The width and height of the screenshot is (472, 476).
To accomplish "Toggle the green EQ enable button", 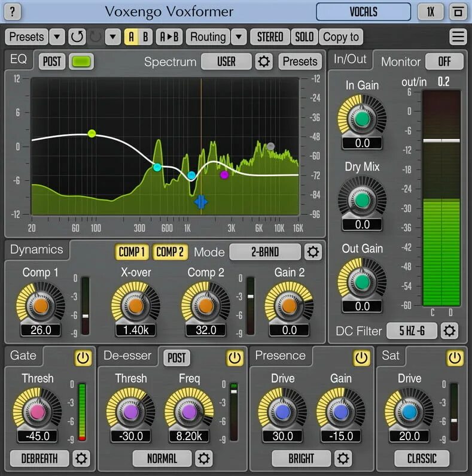I will [x=81, y=62].
